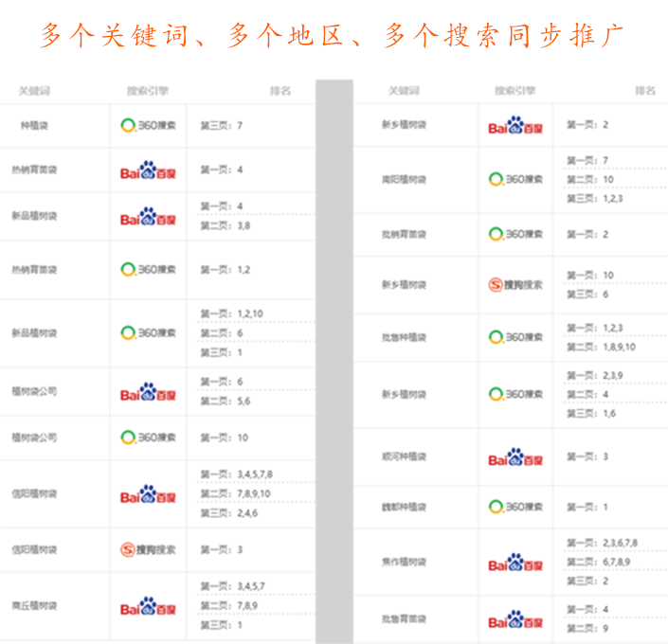Click the ranking text 第二页: 1,8,9,10
Screen dimensions: 668x644
point(601,348)
